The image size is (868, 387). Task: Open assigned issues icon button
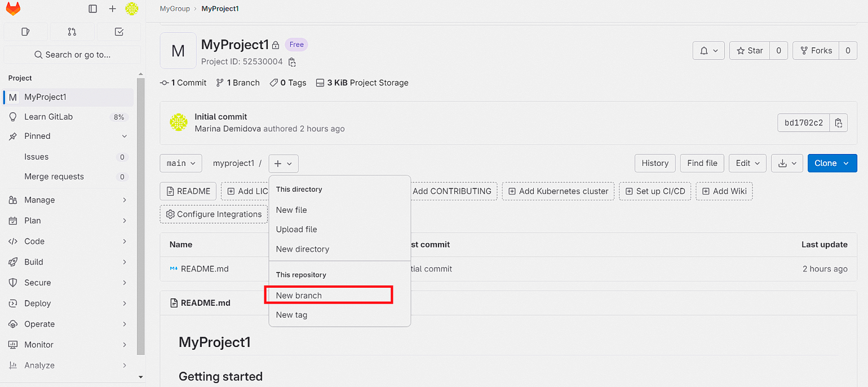25,32
